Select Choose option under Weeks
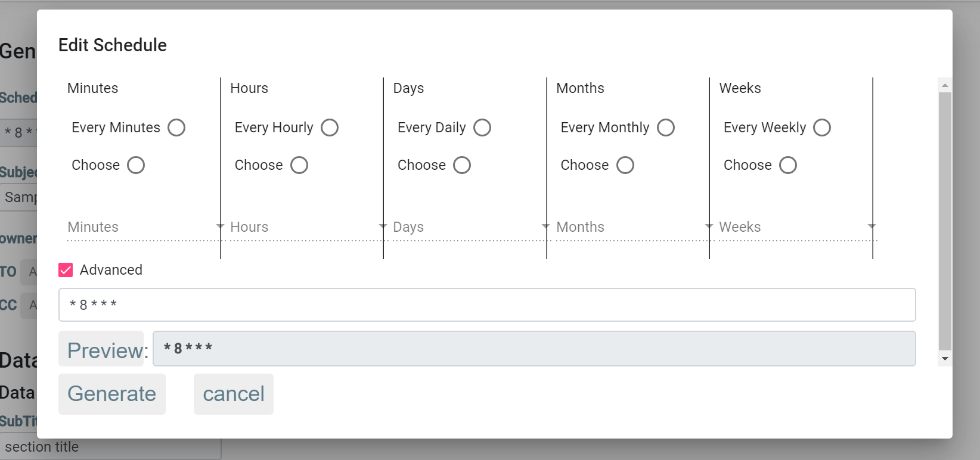 [788, 165]
